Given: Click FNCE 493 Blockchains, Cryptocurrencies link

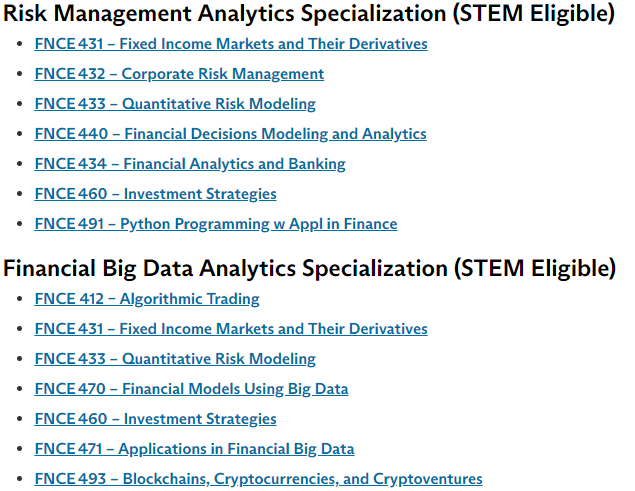Looking at the screenshot, I should 258,478.
